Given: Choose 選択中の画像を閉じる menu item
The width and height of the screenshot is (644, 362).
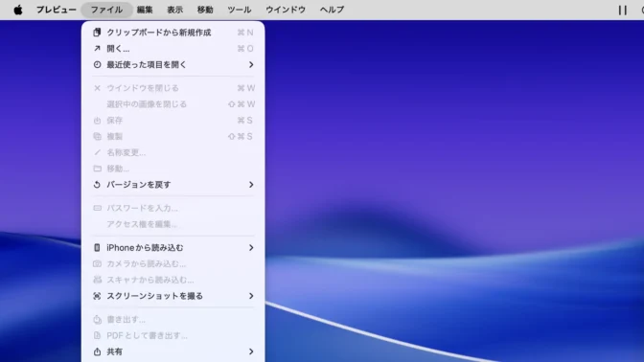Looking at the screenshot, I should pyautogui.click(x=172, y=103).
